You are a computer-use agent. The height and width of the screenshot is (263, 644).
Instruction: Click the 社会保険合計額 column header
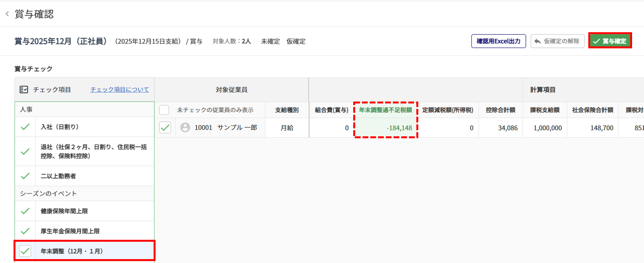click(593, 110)
